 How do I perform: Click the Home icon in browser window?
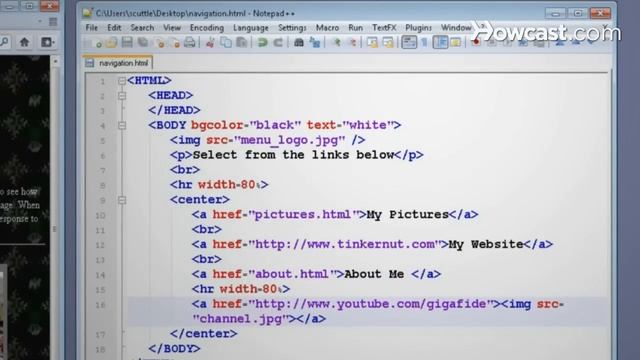24,42
